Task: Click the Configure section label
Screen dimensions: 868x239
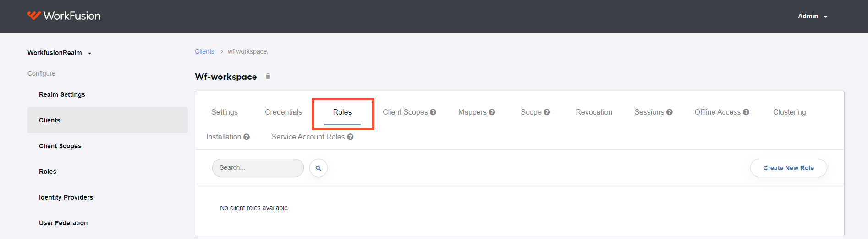Action: [x=41, y=73]
